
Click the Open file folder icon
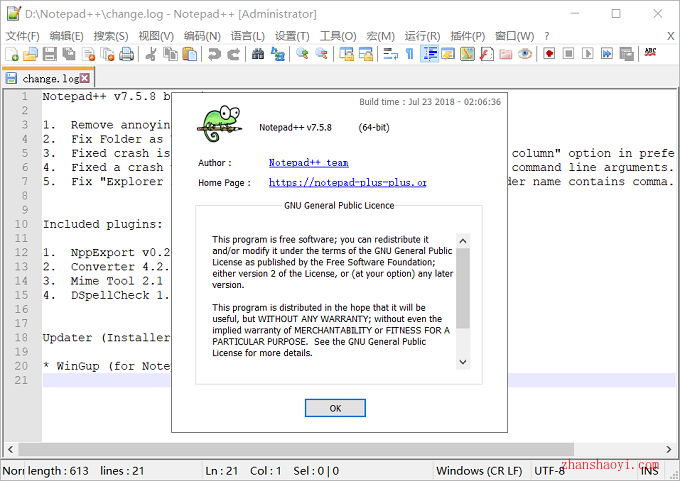click(30, 54)
